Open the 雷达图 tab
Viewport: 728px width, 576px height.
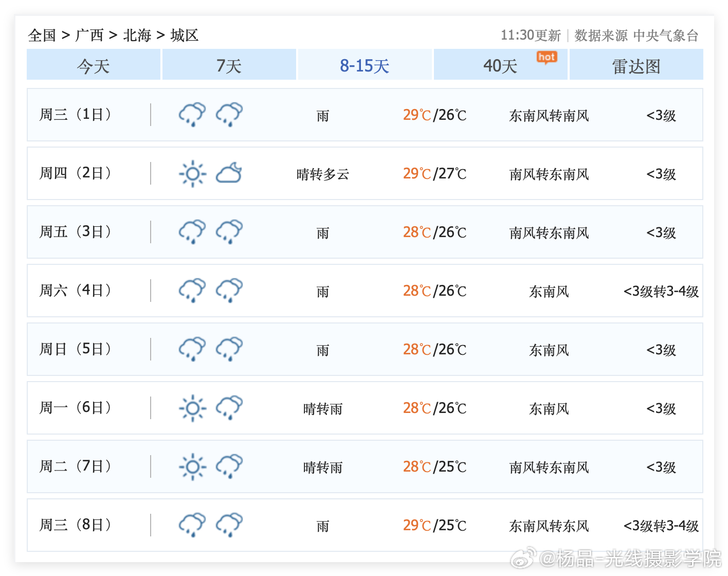(x=636, y=65)
